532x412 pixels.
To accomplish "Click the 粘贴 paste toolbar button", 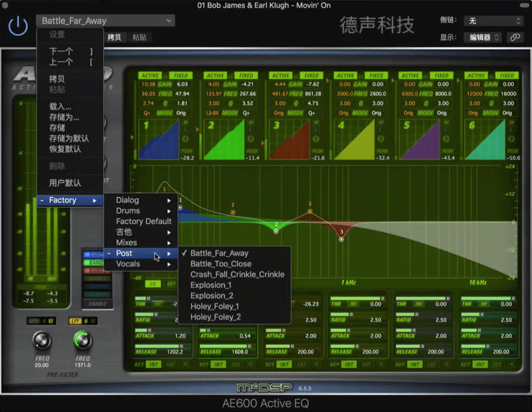I will click(x=139, y=37).
